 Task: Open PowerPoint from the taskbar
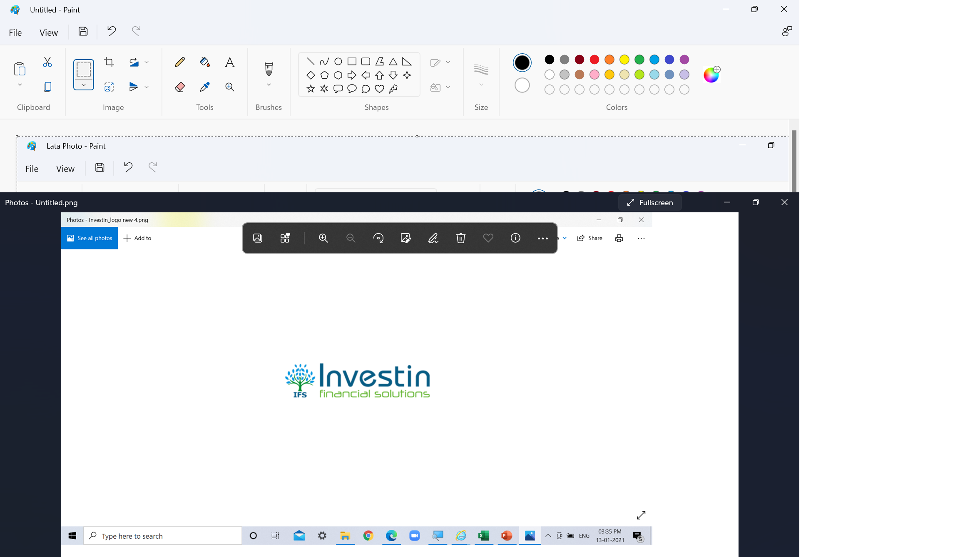507,536
